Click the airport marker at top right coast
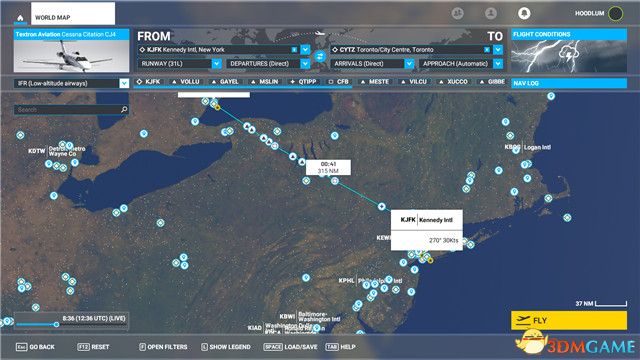This screenshot has width=640, height=360. [551, 96]
